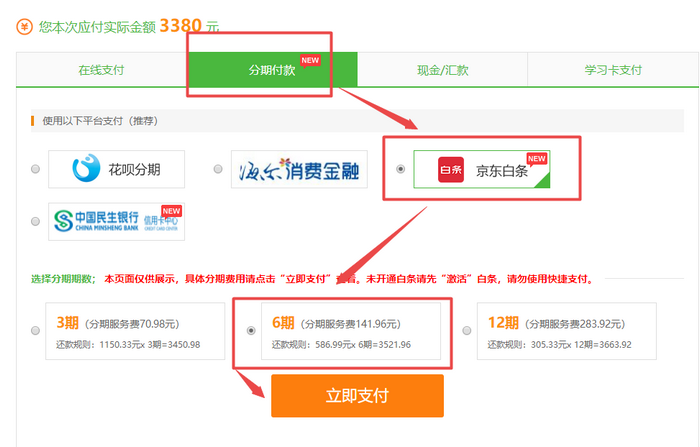Click NEW badge on 分期付款 tab

[310, 60]
